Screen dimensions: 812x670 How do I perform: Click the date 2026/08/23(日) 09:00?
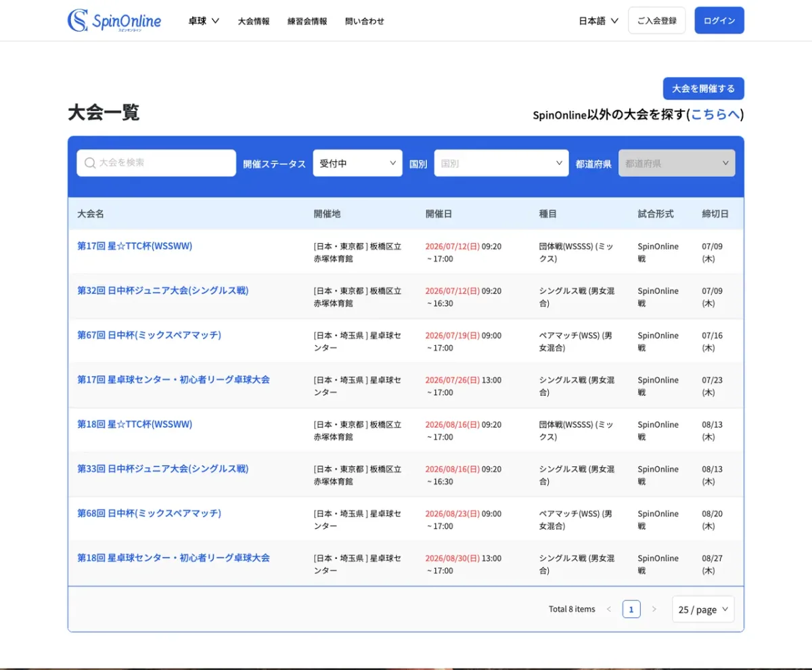click(464, 514)
